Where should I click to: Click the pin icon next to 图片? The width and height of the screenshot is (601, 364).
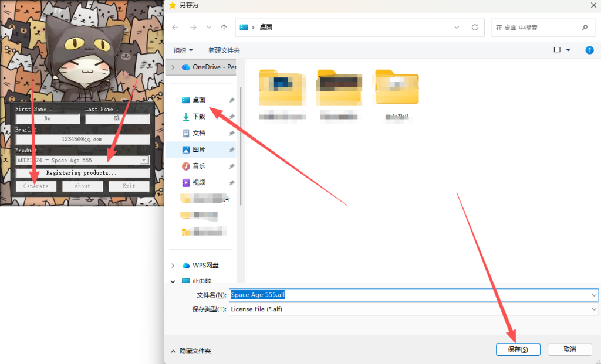click(x=231, y=149)
